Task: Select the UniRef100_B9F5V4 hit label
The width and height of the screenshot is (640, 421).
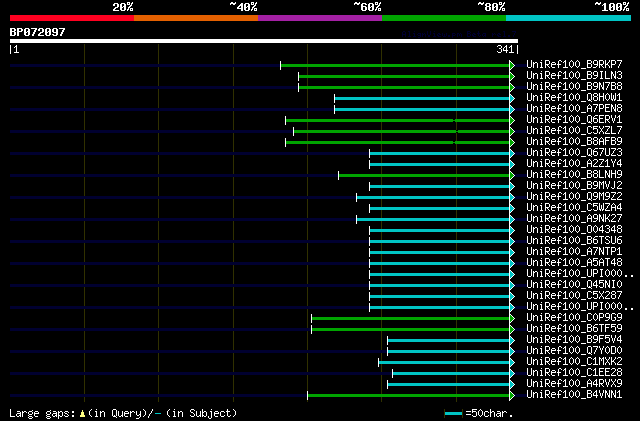Action: coord(574,340)
